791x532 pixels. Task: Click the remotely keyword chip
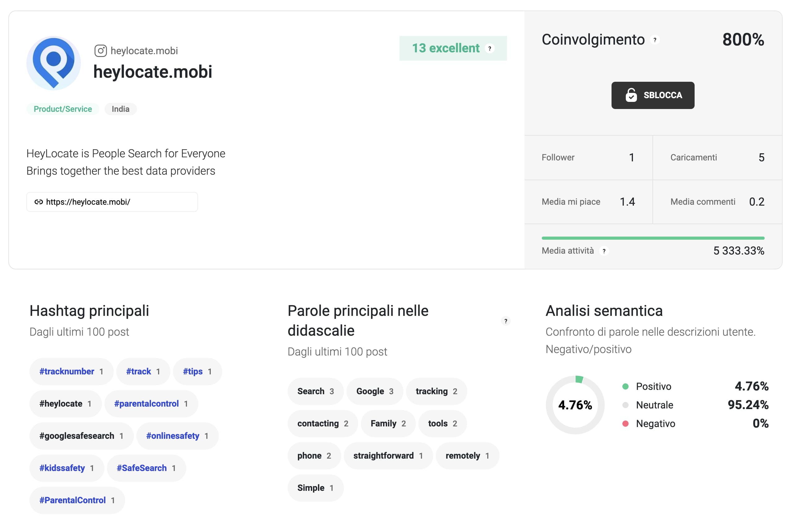click(x=467, y=456)
